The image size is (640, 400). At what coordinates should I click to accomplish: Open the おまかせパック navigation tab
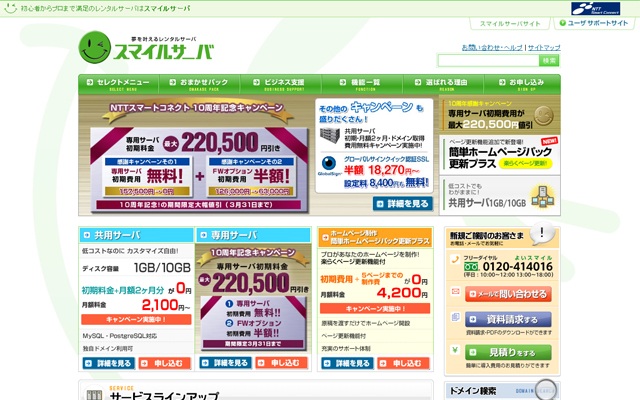click(x=198, y=83)
